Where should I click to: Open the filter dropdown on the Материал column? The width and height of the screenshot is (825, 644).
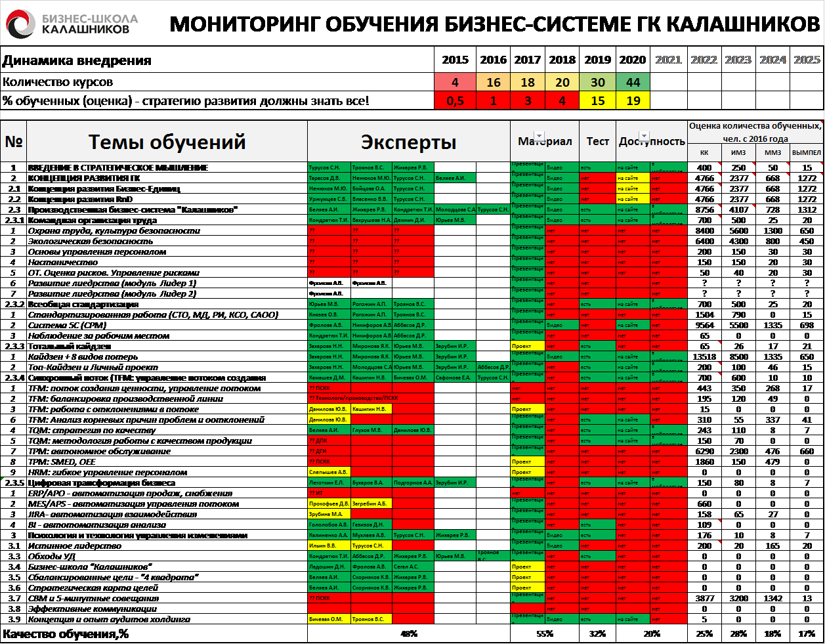pos(539,137)
